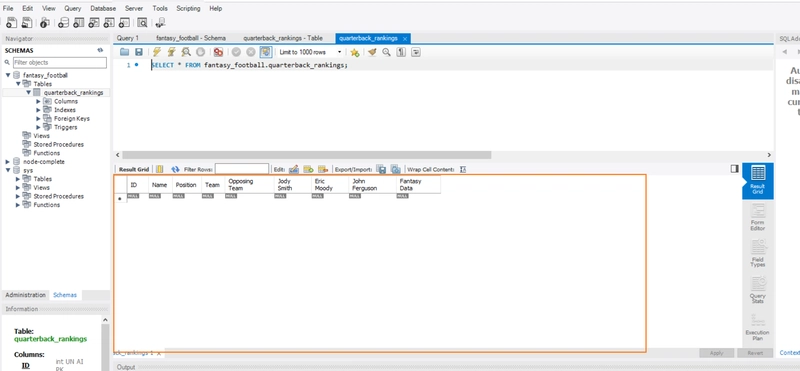Screen dimensions: 800x371
Task: Beautify the SQL with the broom icon
Action: [x=372, y=52]
